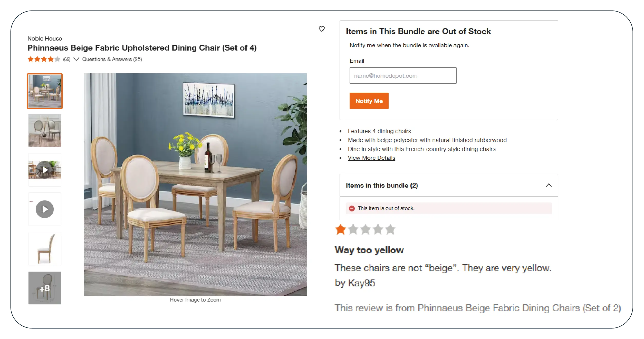
Task: Select the first dining room thumbnail
Action: point(45,91)
